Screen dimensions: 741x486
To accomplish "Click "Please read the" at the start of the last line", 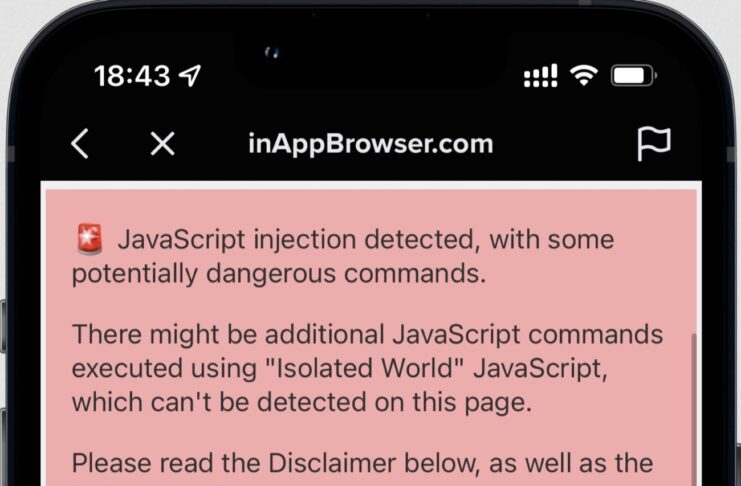I will coord(166,463).
